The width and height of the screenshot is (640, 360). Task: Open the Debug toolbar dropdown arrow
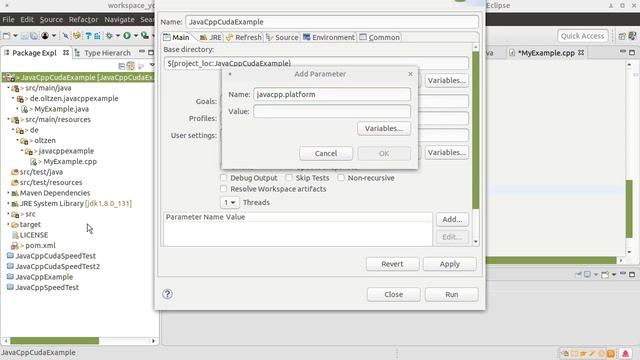point(118,36)
